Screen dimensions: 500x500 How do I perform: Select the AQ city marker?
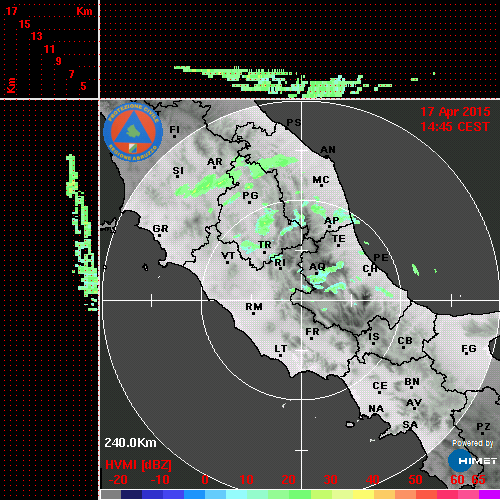(x=317, y=273)
